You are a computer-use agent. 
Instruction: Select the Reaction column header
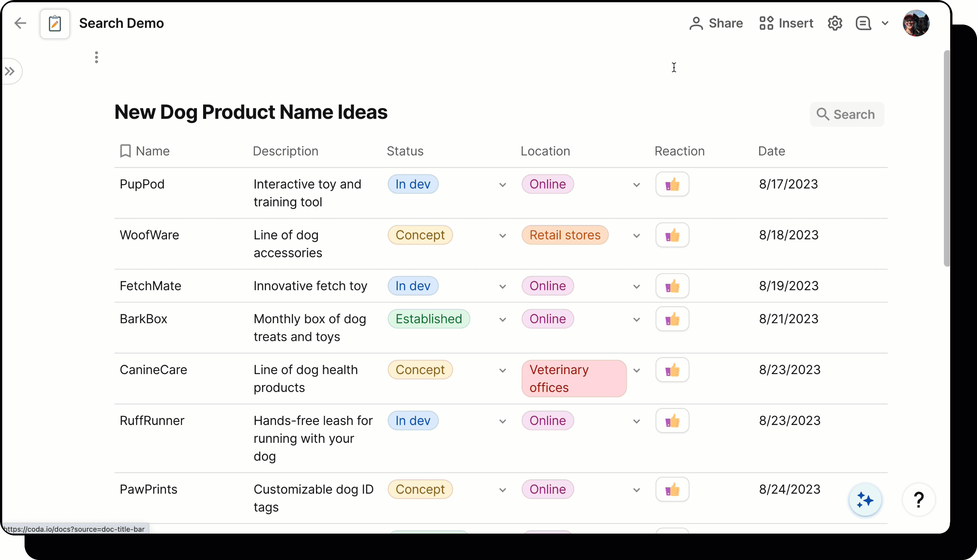click(680, 151)
